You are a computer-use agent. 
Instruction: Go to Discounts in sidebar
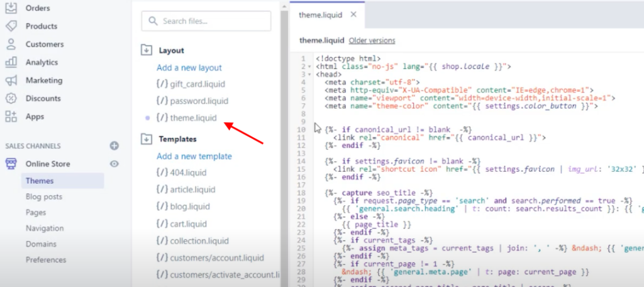[x=43, y=98]
